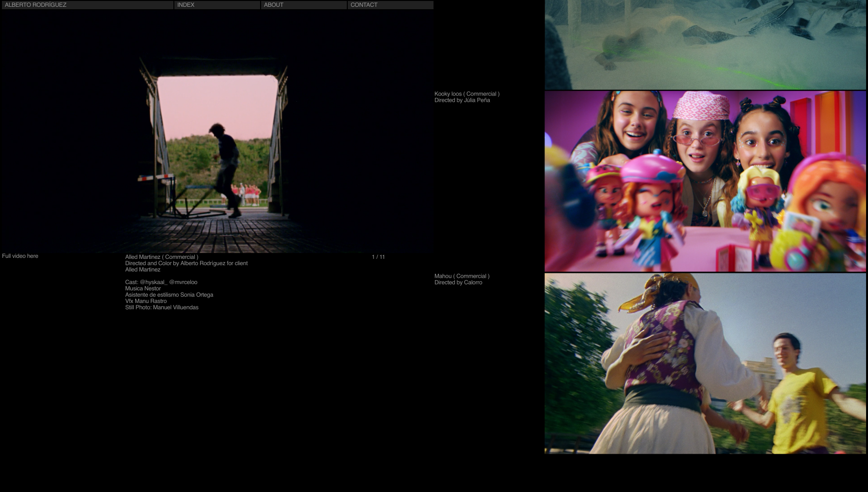
Task: Click the @hyskaal_ cast handle
Action: [154, 282]
